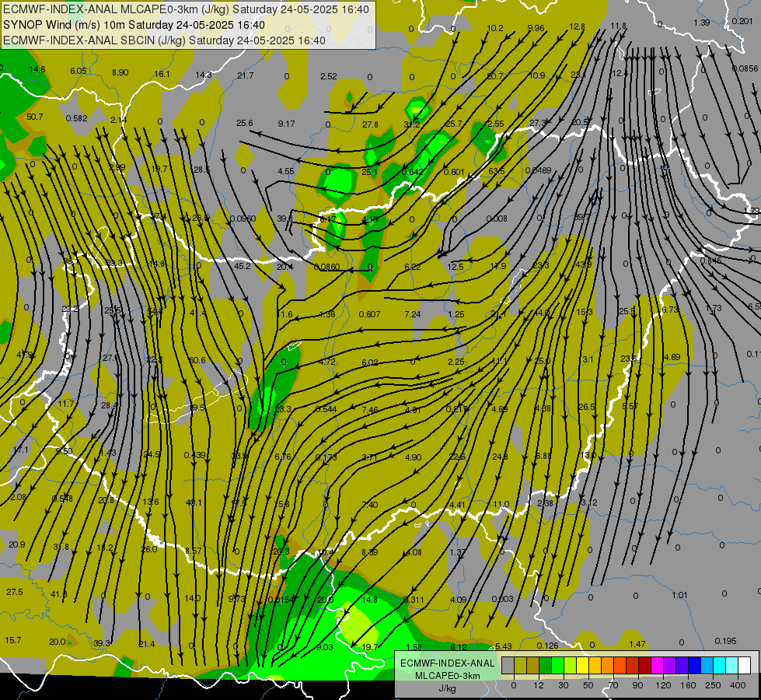Click legend tick label 30
761x700 pixels.
click(563, 685)
